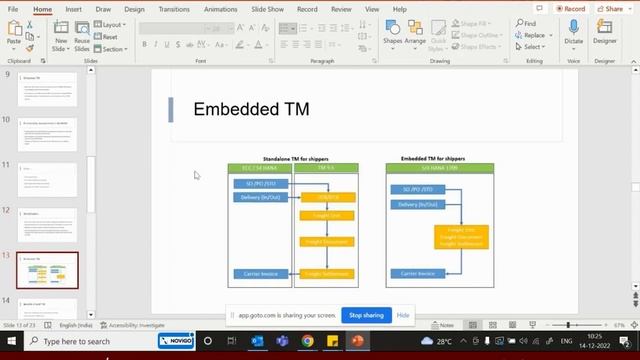Open Reuse Slides tool
This screenshot has height=360, width=640.
tap(82, 36)
